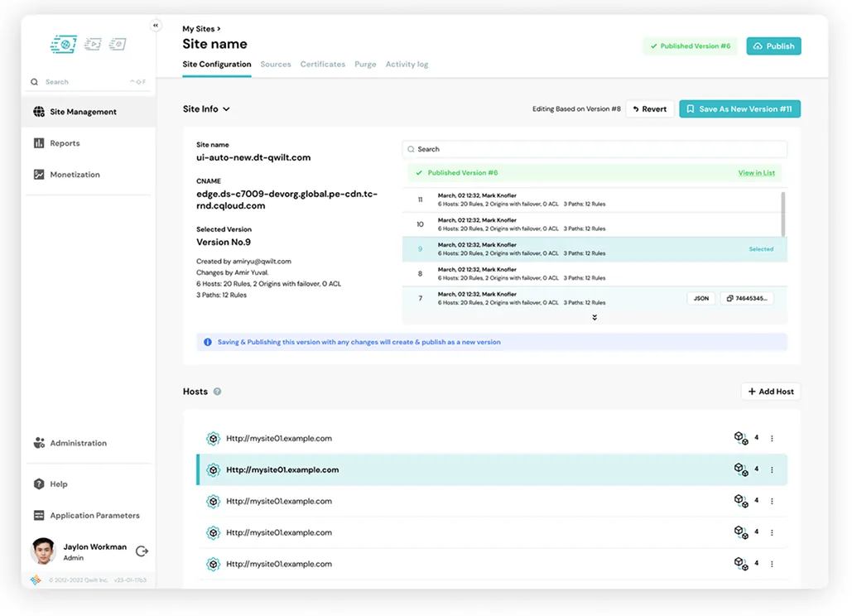The image size is (852, 616).
Task: Expand the Site Info dropdown
Action: tap(206, 108)
